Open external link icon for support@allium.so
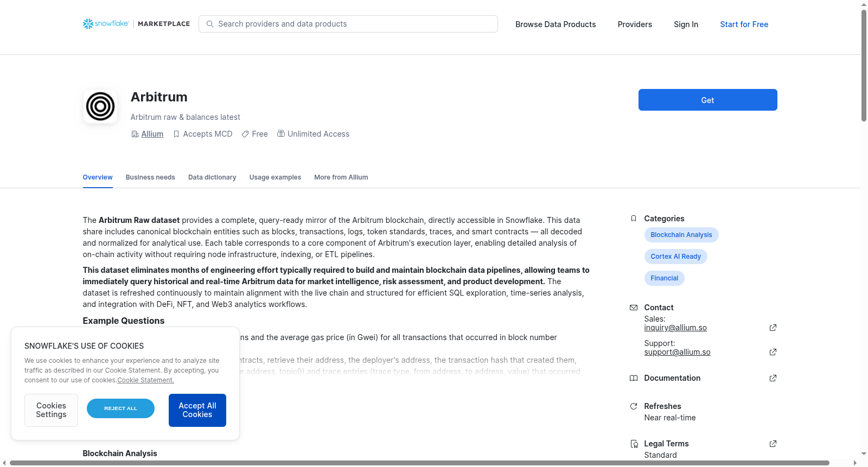 point(773,352)
